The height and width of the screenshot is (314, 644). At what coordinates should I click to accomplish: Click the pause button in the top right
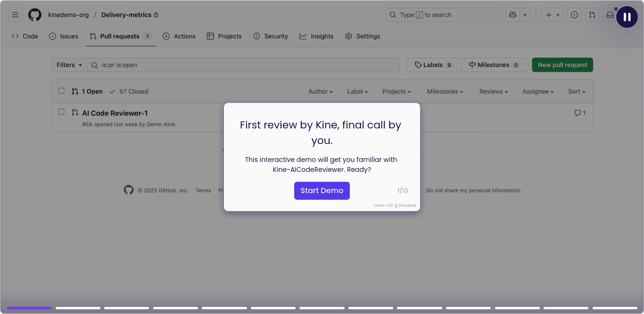pyautogui.click(x=627, y=17)
